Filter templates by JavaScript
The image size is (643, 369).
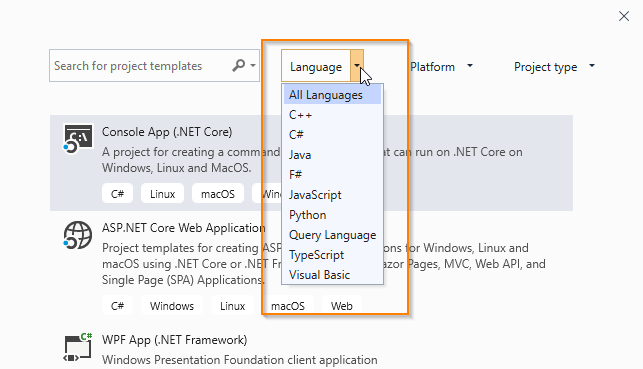(x=332, y=195)
